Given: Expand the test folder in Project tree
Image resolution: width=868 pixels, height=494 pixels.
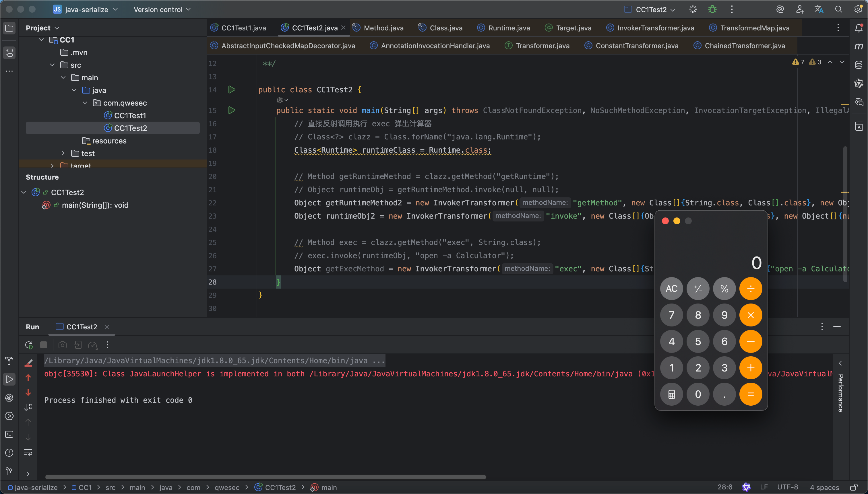Looking at the screenshot, I should 63,153.
